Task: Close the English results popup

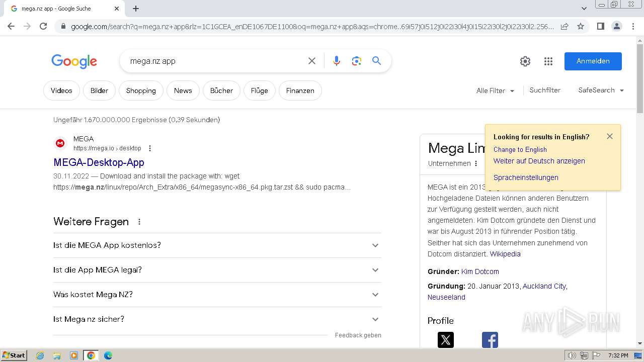Action: (610, 136)
